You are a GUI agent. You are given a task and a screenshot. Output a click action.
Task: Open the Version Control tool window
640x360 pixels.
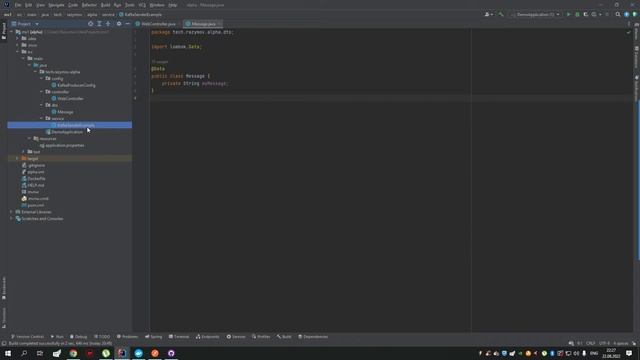27,337
